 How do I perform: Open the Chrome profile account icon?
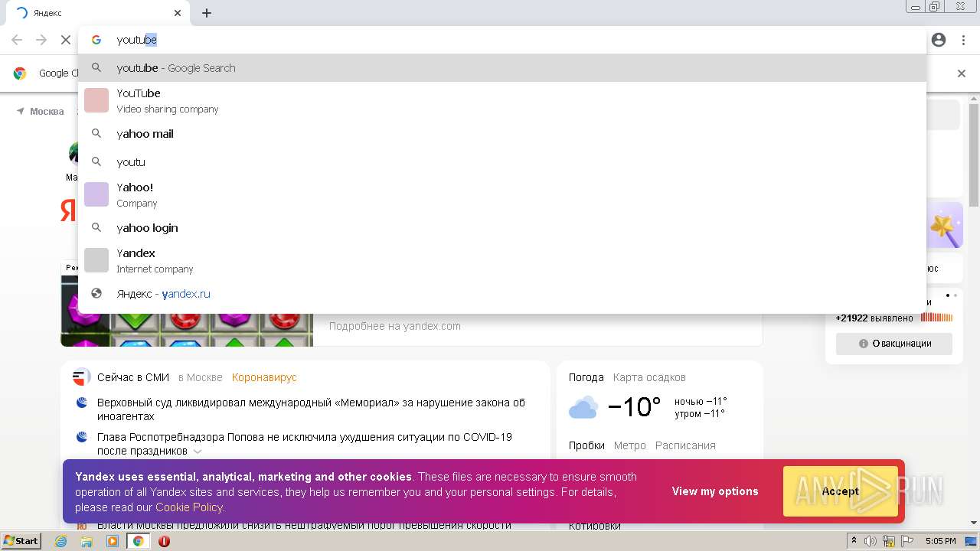tap(939, 40)
